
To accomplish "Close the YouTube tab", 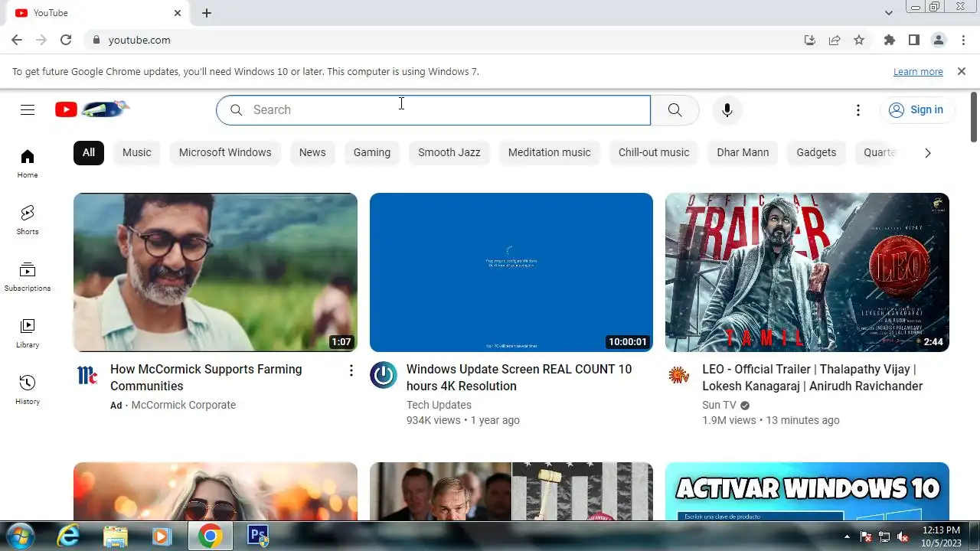I will tap(178, 13).
